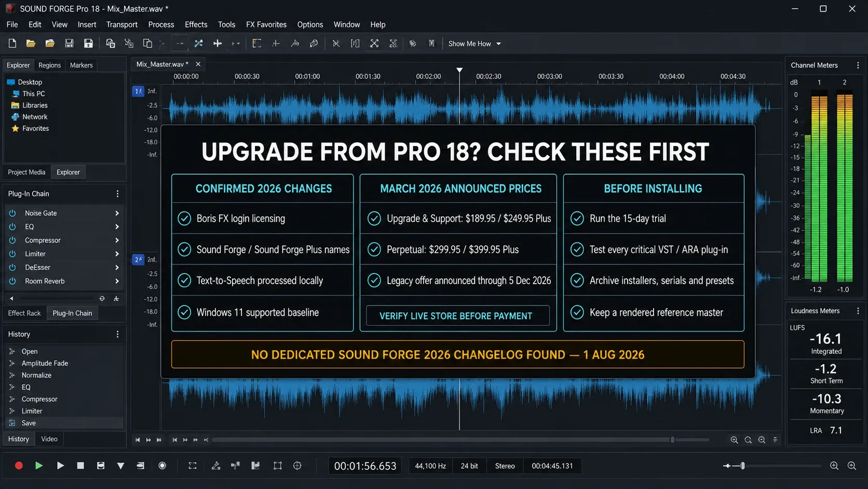Expand the Room Reverb plug-in chevron
This screenshot has width=868, height=489.
click(x=117, y=281)
